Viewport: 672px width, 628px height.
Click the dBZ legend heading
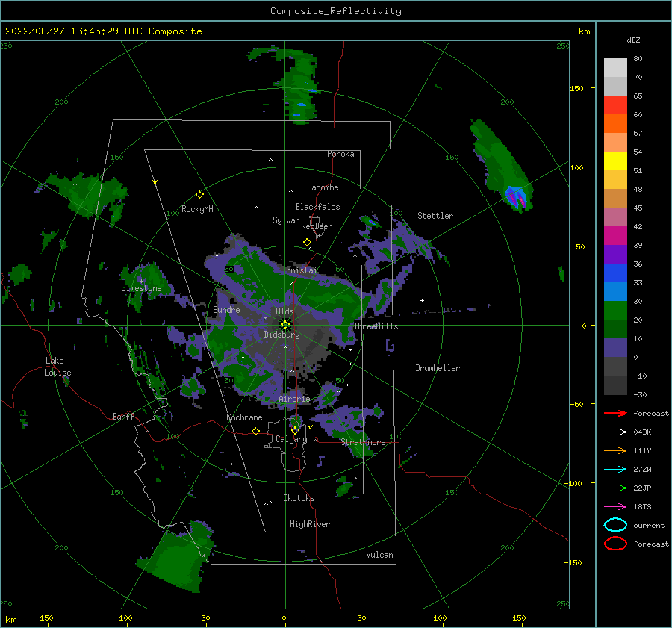[633, 40]
